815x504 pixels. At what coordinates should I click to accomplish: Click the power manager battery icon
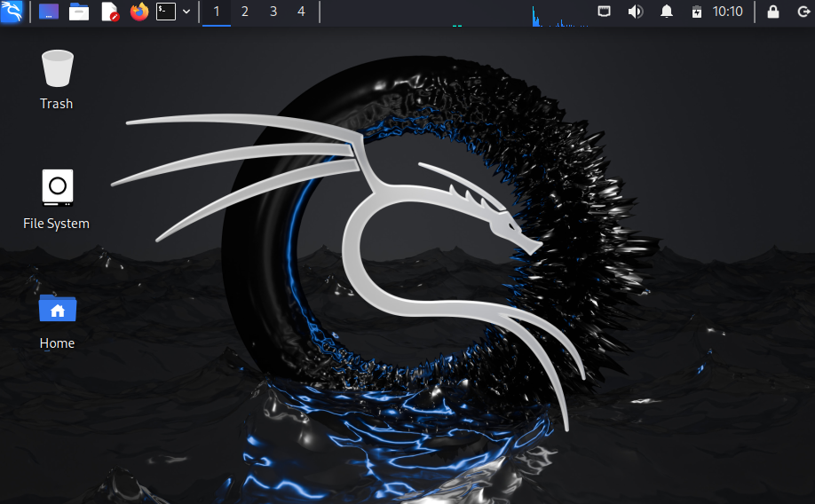pyautogui.click(x=697, y=12)
